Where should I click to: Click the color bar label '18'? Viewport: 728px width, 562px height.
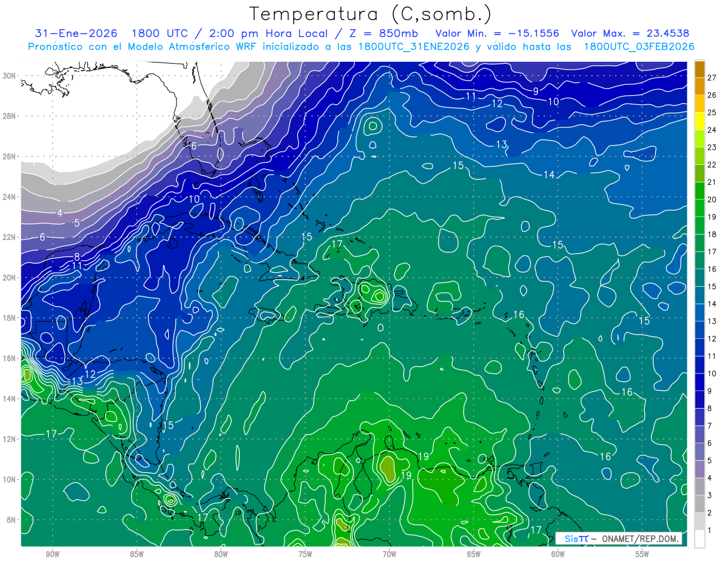click(712, 234)
